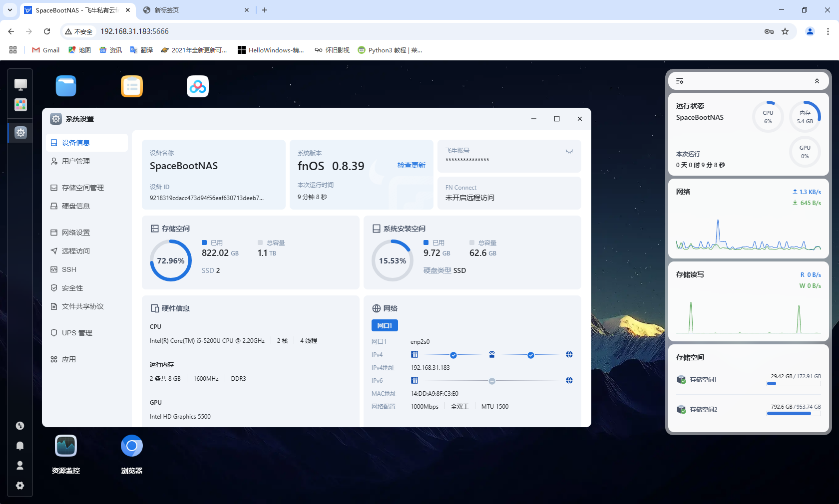Open the desktop icon in the left dock
Viewport: 839px width, 504px height.
20,84
